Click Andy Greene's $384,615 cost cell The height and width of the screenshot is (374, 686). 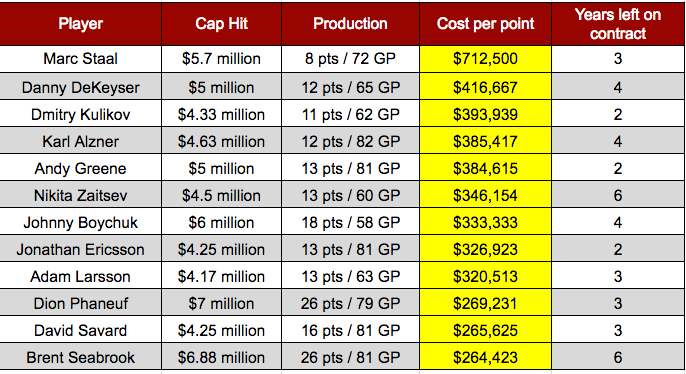pos(485,168)
